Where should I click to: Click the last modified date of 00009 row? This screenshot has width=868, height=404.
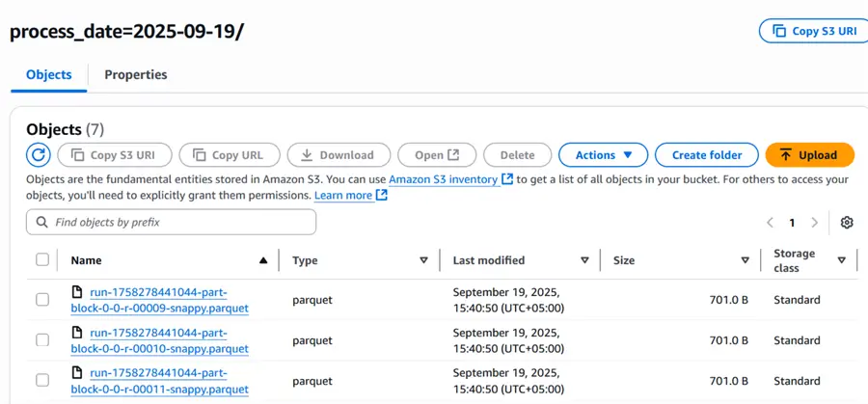(508, 300)
